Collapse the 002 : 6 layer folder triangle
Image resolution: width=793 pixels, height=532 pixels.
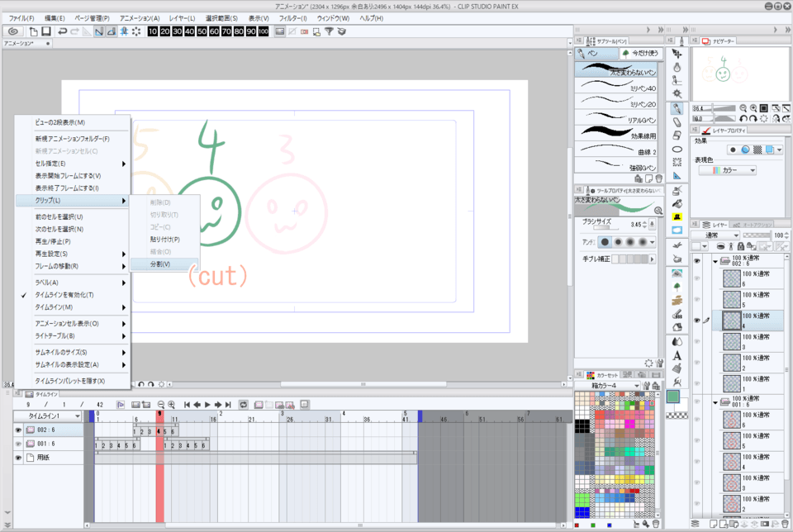715,261
